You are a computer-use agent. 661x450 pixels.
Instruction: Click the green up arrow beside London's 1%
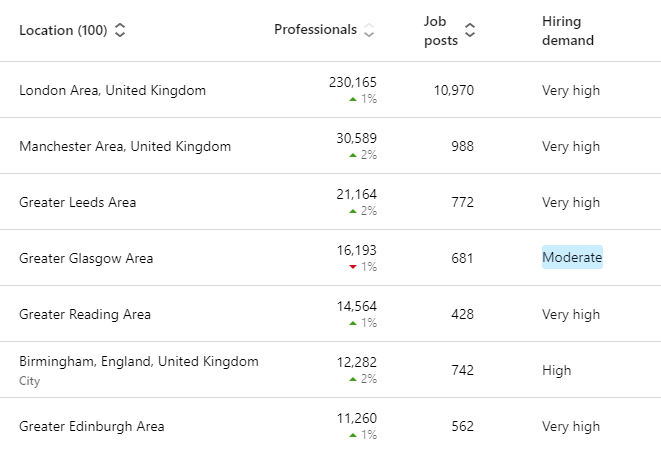coord(353,99)
